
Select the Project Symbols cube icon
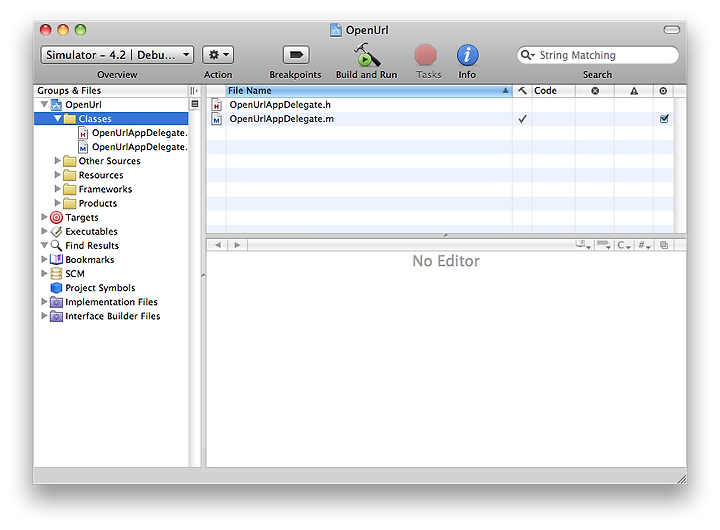point(56,288)
